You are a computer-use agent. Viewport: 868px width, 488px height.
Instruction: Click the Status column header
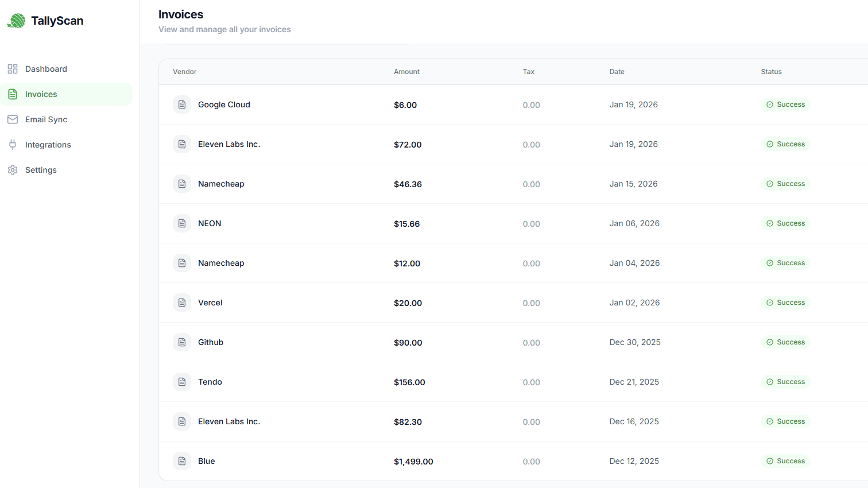click(x=771, y=71)
